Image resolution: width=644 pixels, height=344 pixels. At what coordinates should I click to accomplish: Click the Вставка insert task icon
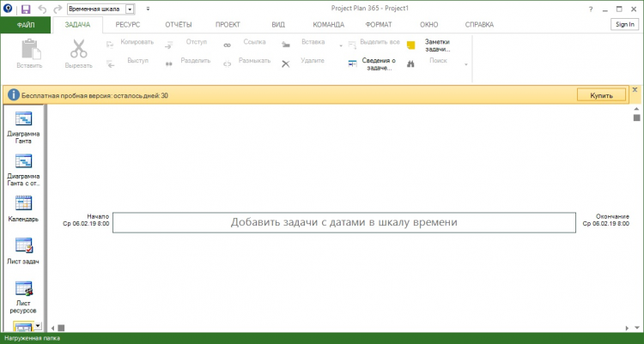pos(286,45)
